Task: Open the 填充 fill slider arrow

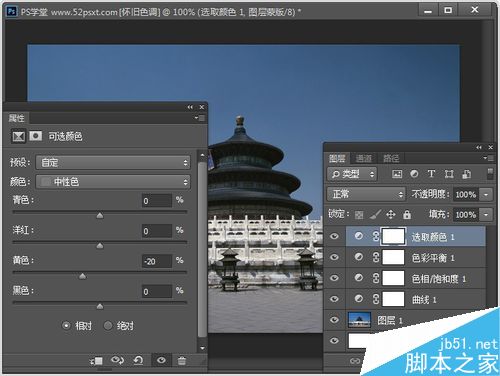Action: (x=486, y=215)
